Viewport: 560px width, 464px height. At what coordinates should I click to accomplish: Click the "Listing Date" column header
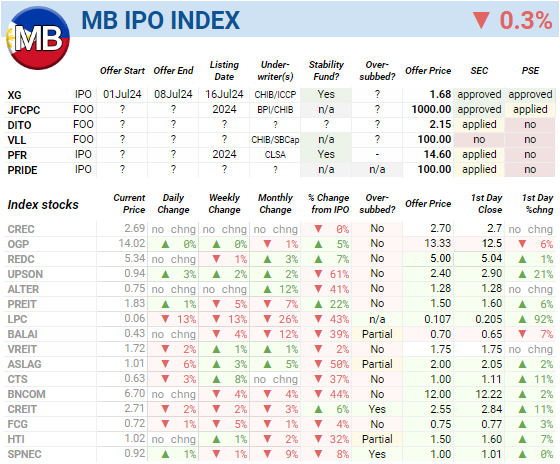[x=224, y=71]
